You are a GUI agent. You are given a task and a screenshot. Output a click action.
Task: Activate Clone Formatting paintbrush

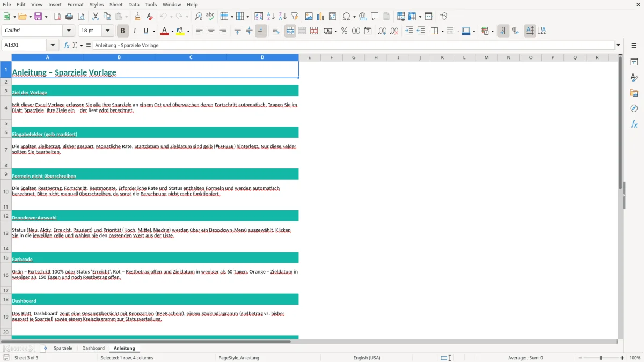click(138, 17)
